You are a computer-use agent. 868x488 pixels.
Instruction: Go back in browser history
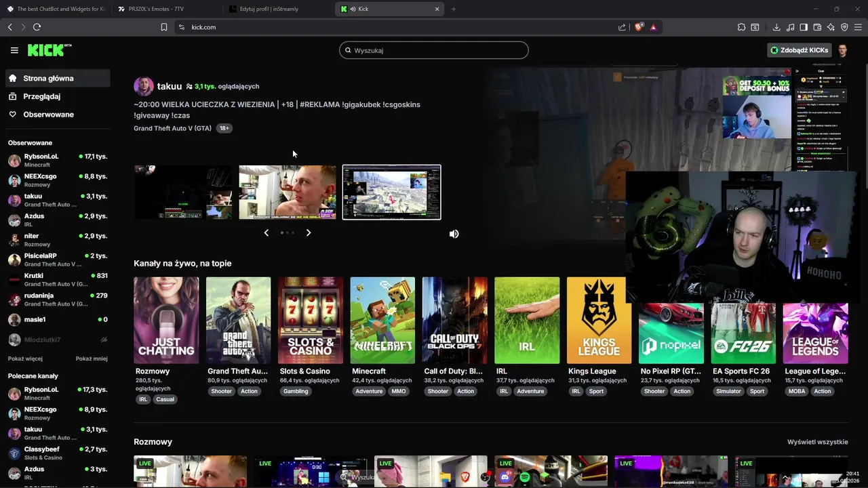pos(9,27)
